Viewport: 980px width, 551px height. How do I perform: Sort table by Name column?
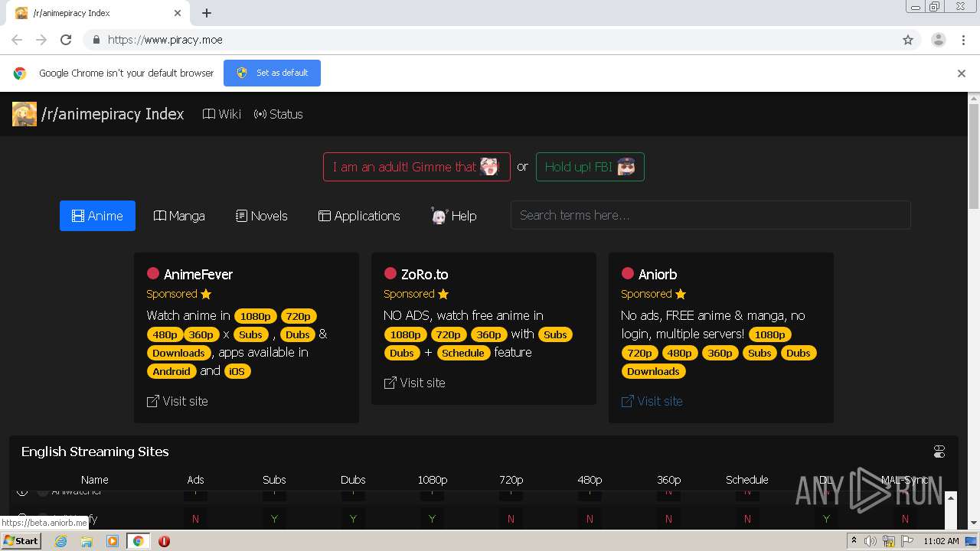pos(95,480)
